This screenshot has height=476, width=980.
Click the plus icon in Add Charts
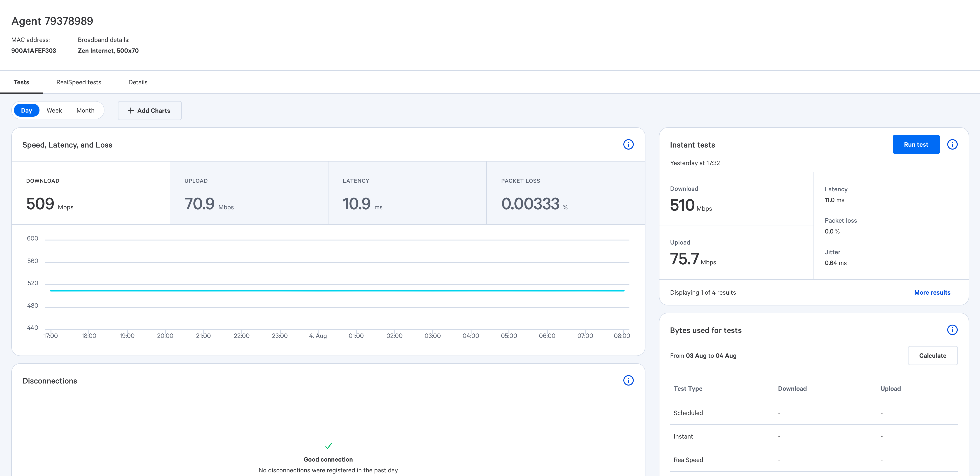[130, 110]
